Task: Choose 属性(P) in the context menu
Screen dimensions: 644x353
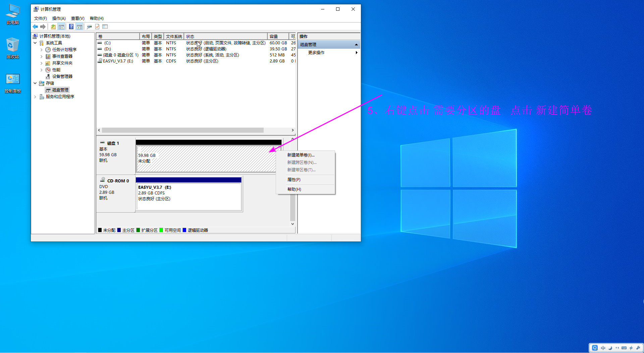Action: (x=305, y=180)
